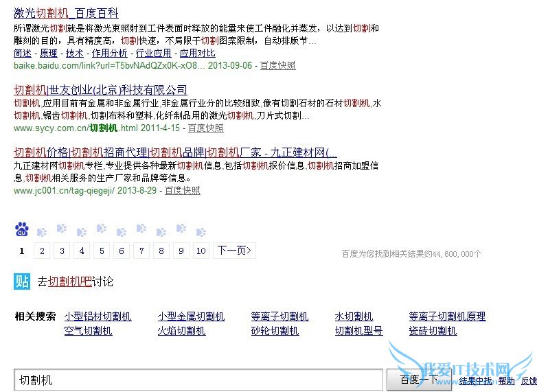
Task: Go to results page 3
Action: click(62, 251)
